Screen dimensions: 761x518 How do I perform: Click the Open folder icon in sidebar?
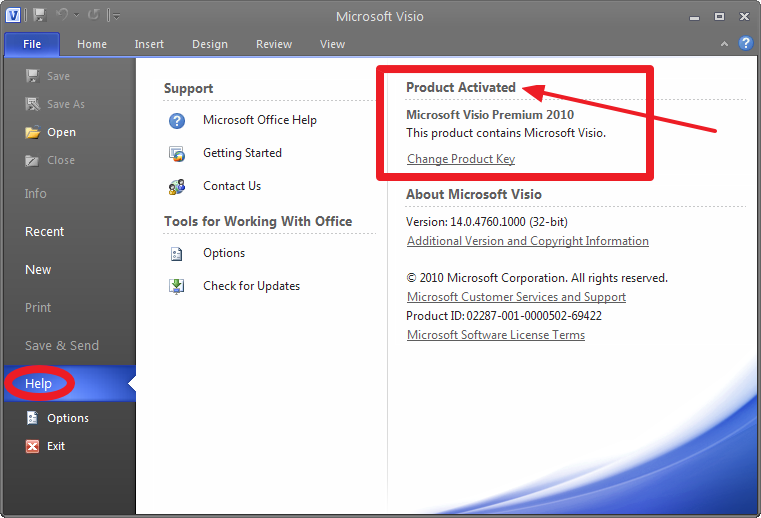(33, 132)
